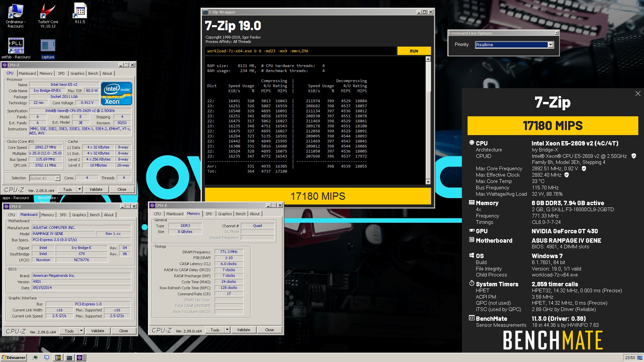The height and width of the screenshot is (362, 644).
Task: Click Validate in the CPU tab CPU-Z window
Action: [96, 189]
